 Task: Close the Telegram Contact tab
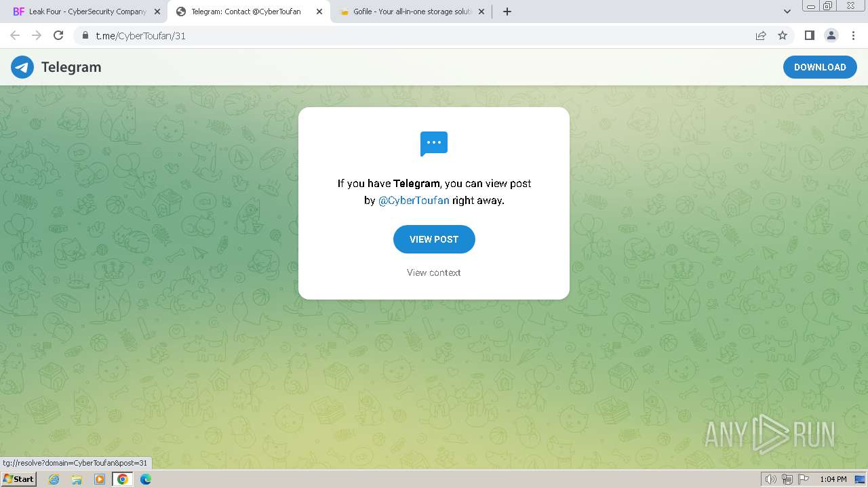[x=319, y=12]
